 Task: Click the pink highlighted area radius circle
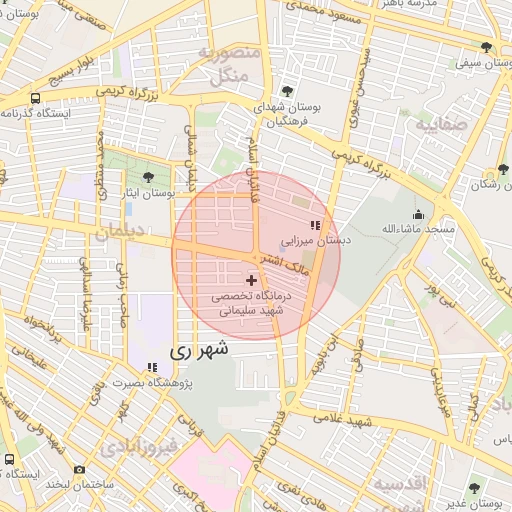[x=256, y=255]
